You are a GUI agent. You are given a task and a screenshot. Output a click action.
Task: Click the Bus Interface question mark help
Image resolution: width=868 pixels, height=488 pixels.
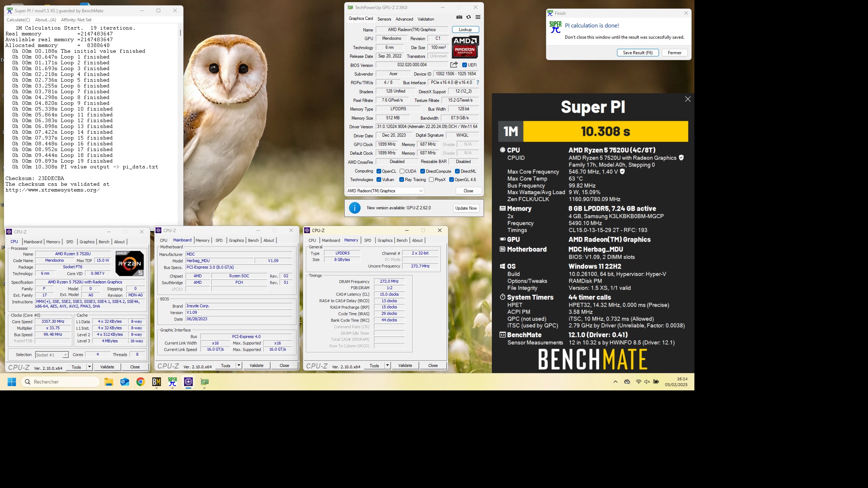click(477, 82)
